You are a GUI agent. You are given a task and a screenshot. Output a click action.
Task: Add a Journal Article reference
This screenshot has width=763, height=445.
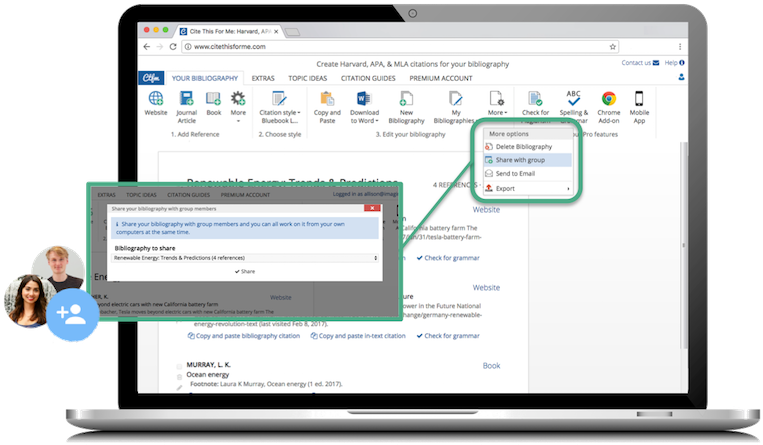click(x=186, y=107)
